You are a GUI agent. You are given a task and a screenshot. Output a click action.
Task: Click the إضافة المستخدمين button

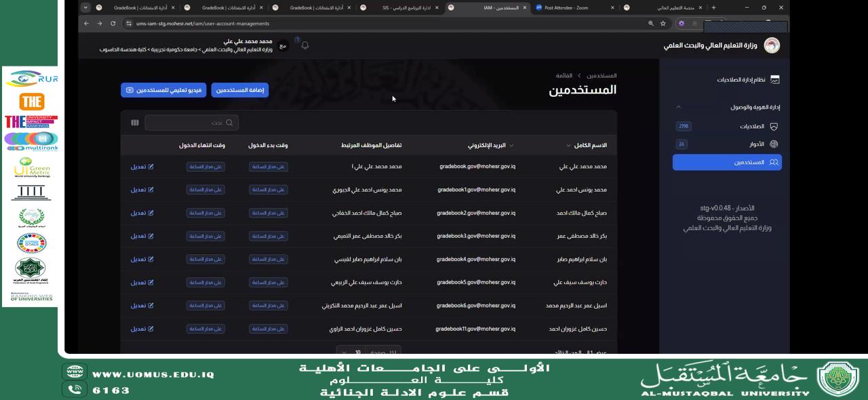click(x=239, y=90)
